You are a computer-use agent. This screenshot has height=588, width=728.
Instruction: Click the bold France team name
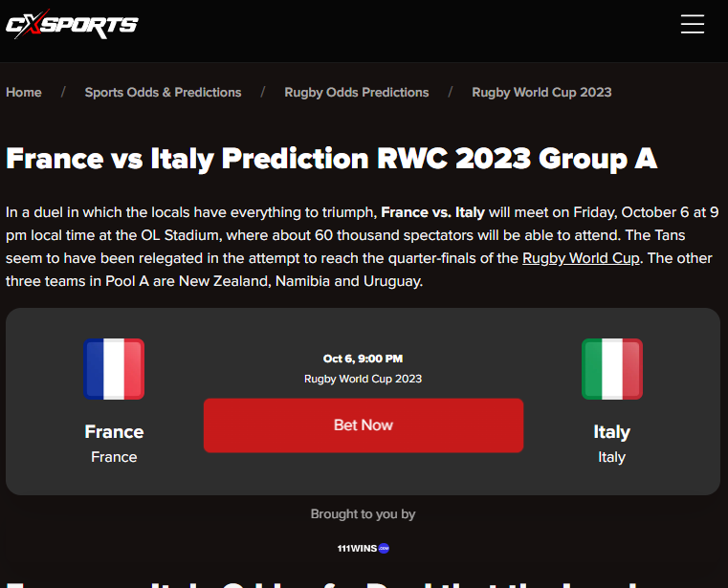[114, 431]
